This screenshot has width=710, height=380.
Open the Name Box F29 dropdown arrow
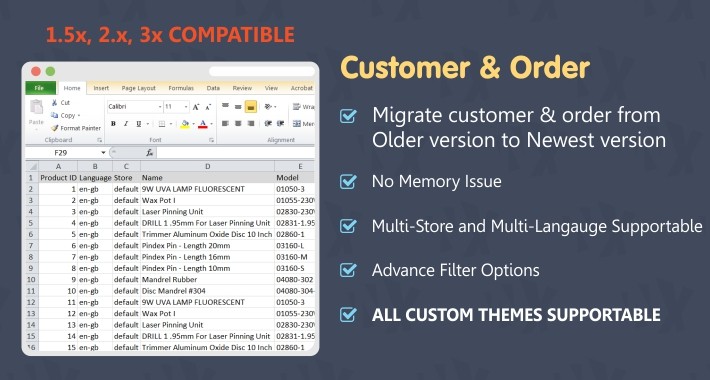(x=103, y=153)
